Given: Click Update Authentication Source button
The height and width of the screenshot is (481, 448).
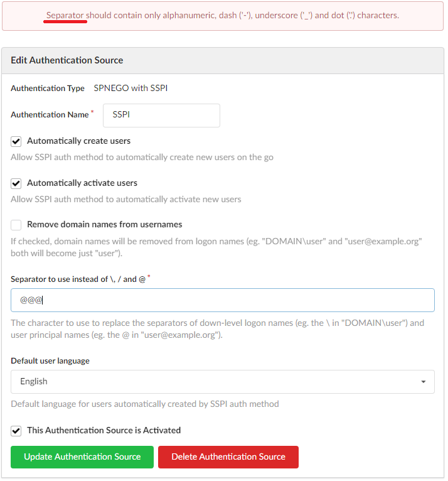Looking at the screenshot, I should pos(82,457).
